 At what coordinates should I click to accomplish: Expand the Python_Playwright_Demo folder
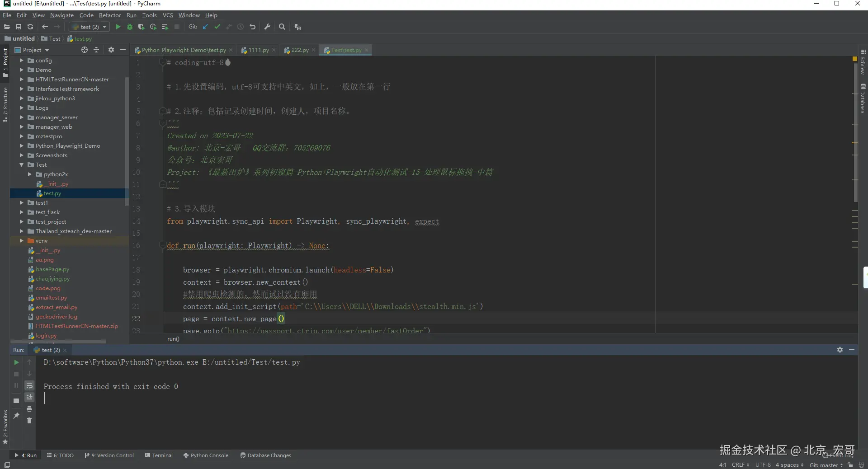pos(21,146)
